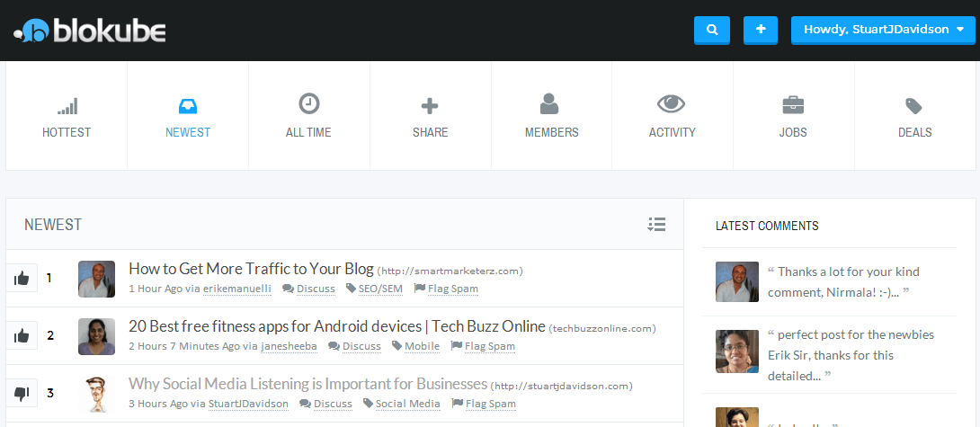
Task: Open the Howdy, StuartJDavidson dropdown
Action: [x=884, y=30]
